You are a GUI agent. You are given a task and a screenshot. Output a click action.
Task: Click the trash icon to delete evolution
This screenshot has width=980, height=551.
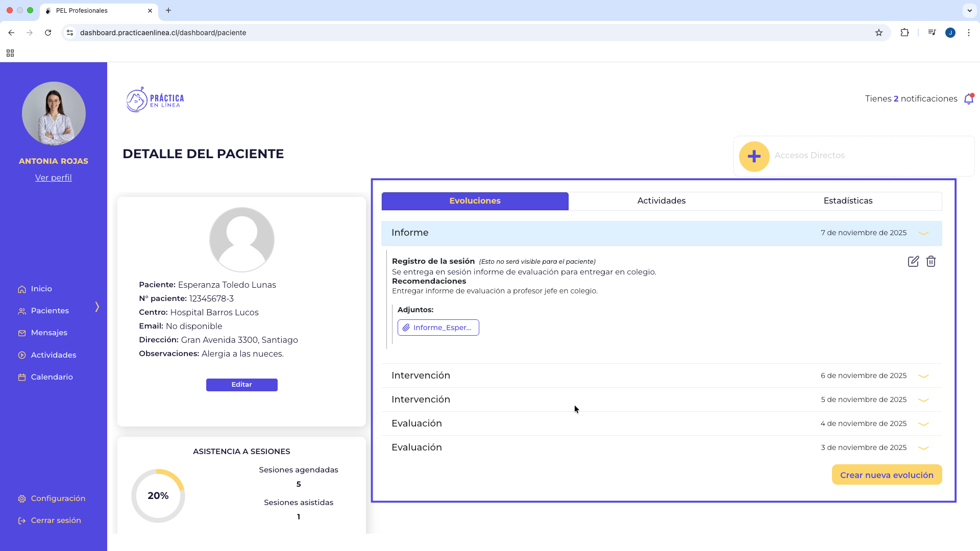[x=931, y=262]
